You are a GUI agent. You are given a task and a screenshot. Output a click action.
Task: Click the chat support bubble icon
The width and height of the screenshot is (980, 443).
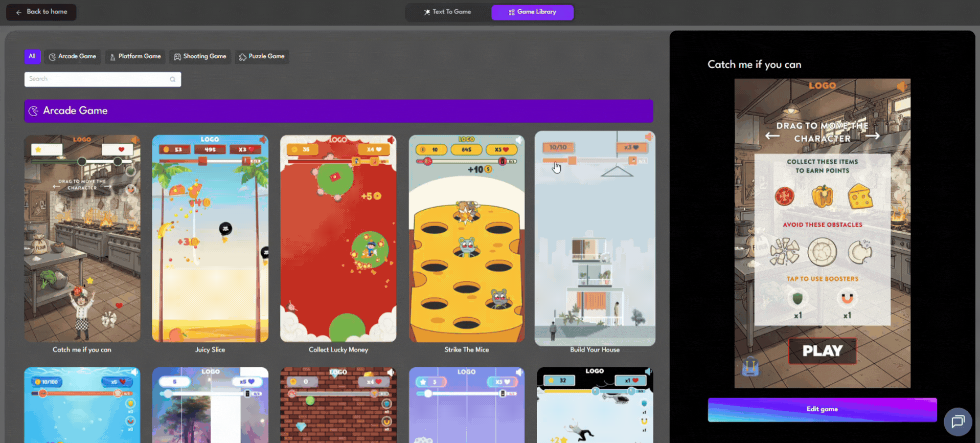coord(958,421)
